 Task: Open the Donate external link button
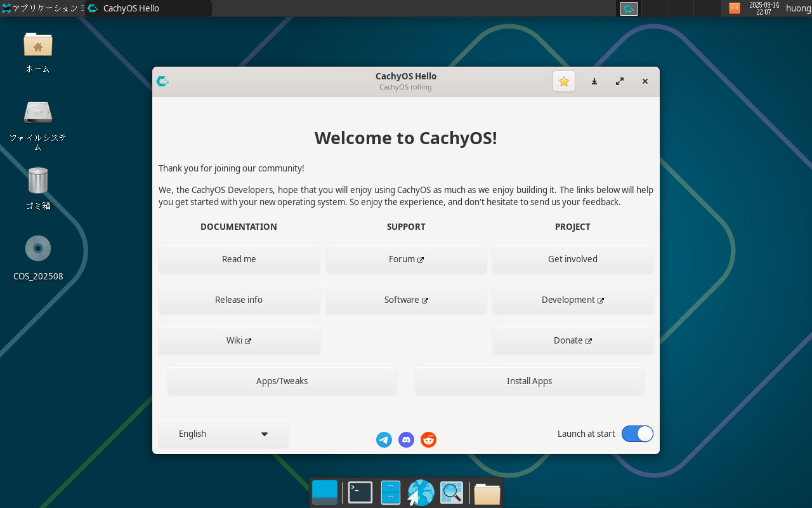[573, 340]
